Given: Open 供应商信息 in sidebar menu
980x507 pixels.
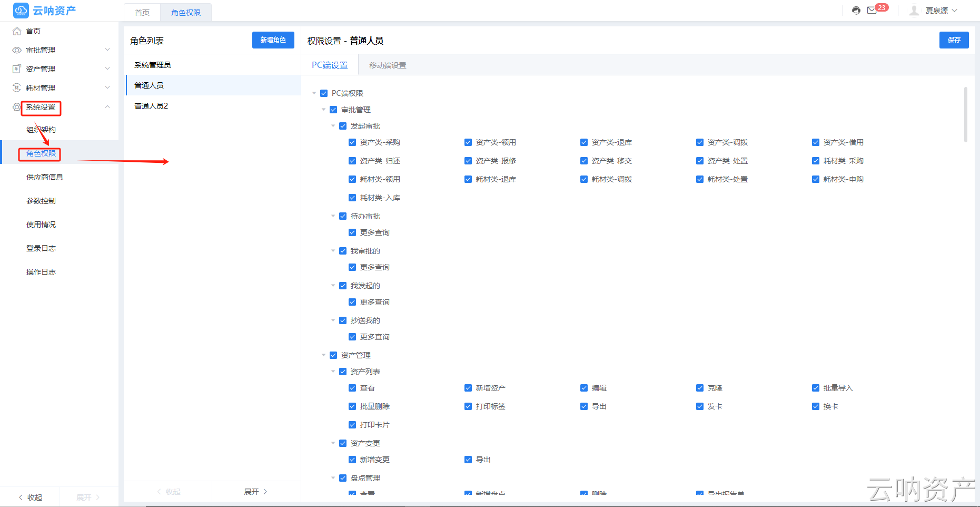Looking at the screenshot, I should point(45,177).
